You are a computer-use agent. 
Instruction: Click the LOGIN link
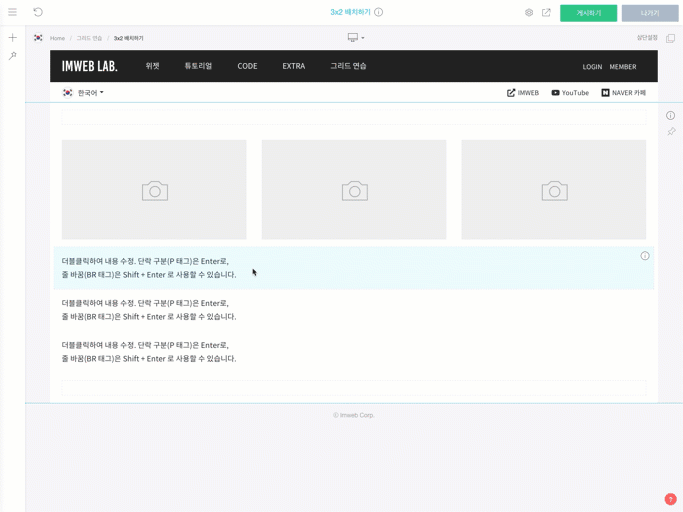pyautogui.click(x=592, y=67)
